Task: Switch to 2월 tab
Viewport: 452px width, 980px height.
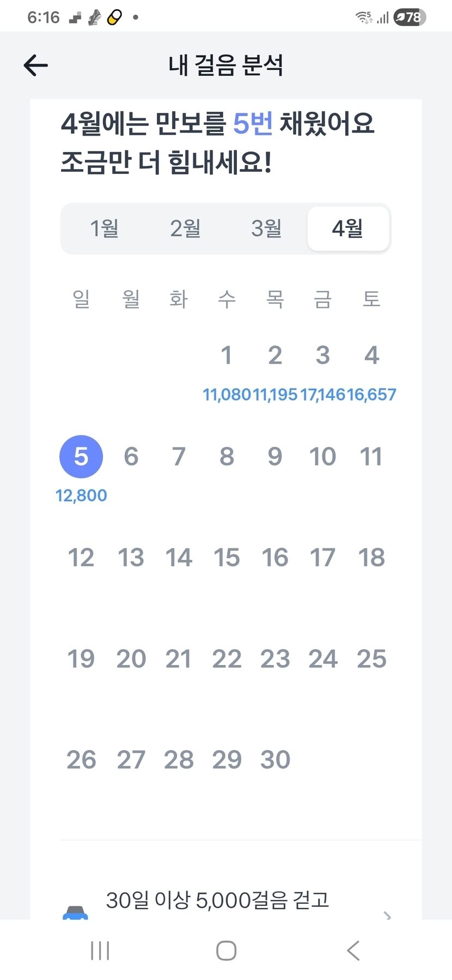Action: click(185, 228)
